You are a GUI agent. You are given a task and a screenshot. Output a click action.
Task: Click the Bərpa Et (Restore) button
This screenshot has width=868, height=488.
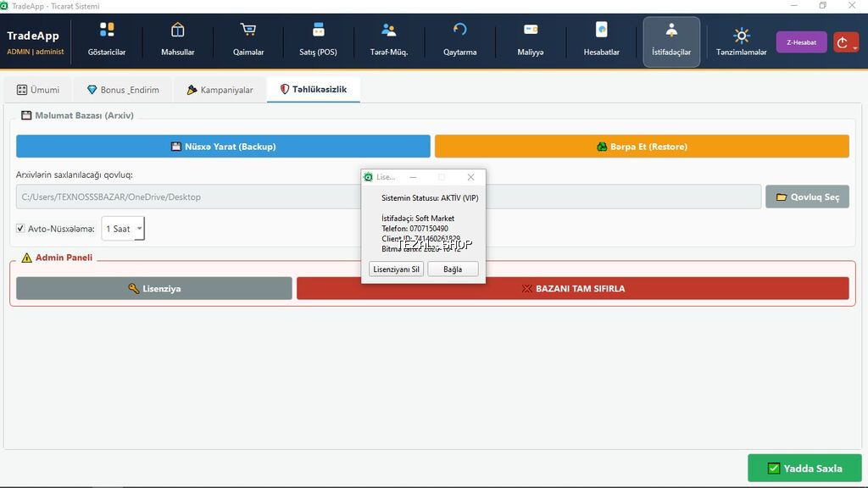[x=642, y=146]
